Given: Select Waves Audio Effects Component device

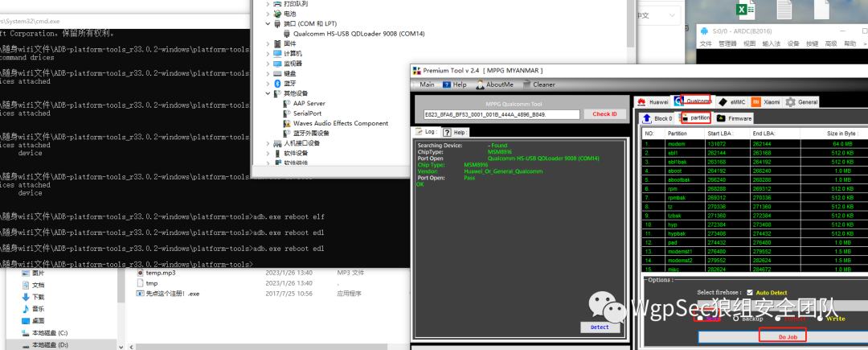Looking at the screenshot, I should pyautogui.click(x=341, y=123).
